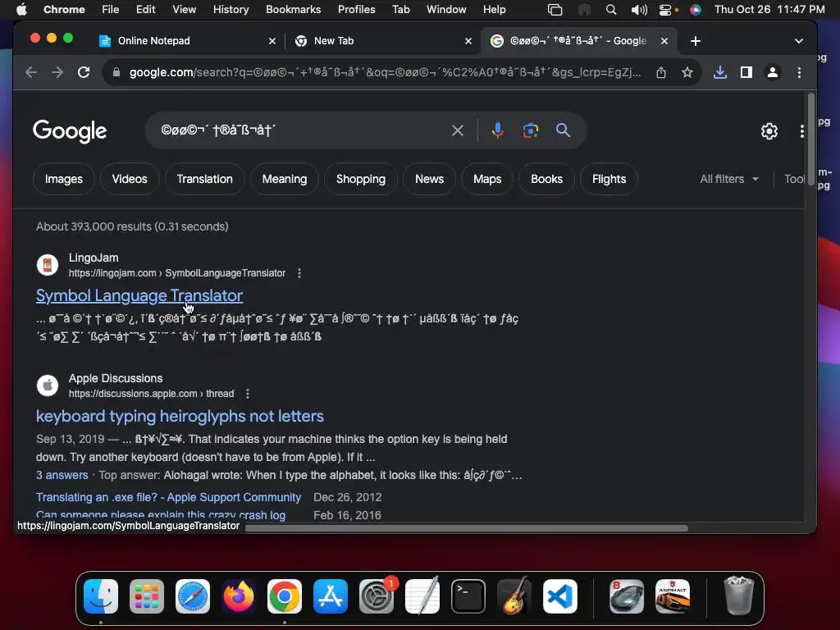Viewport: 840px width, 630px height.
Task: Open Terminal from the Dock
Action: coord(468,596)
